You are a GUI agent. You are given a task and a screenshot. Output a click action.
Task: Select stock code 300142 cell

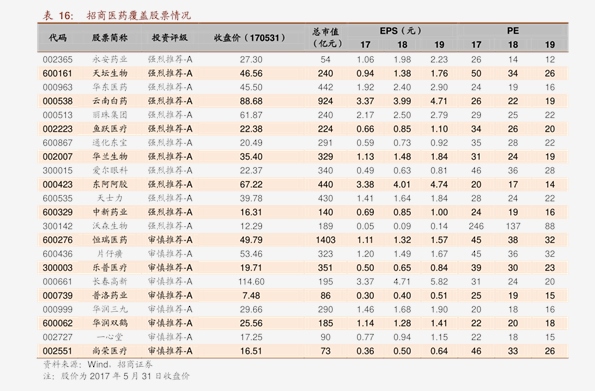(57, 226)
